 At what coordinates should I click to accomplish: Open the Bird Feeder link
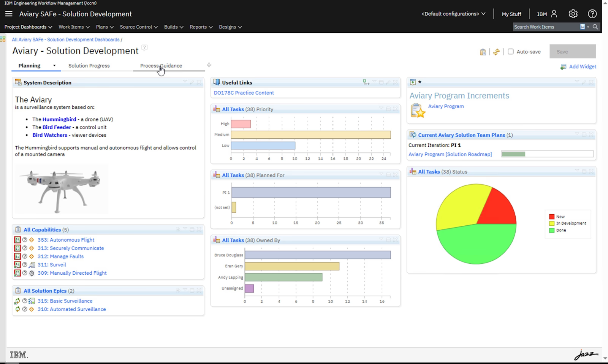57,127
